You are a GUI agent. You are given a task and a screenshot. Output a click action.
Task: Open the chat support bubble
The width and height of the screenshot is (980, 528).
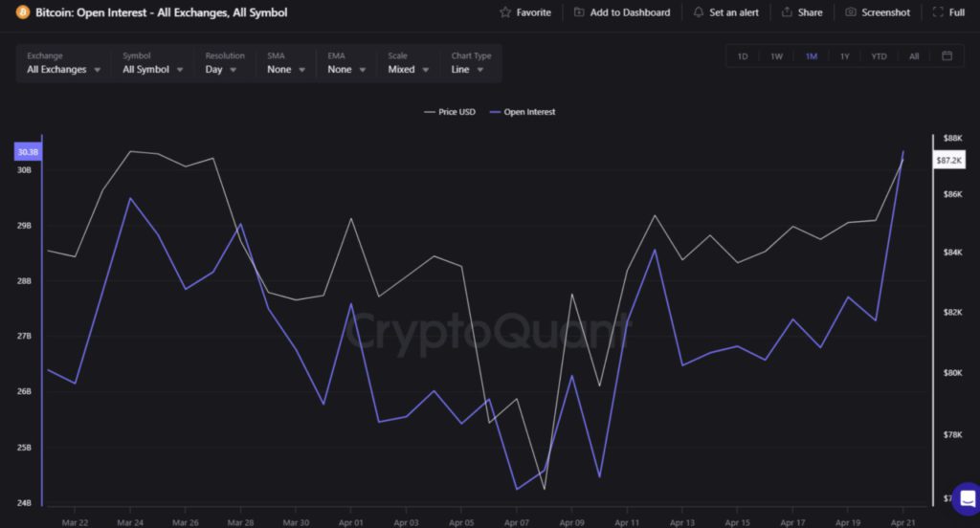[966, 496]
